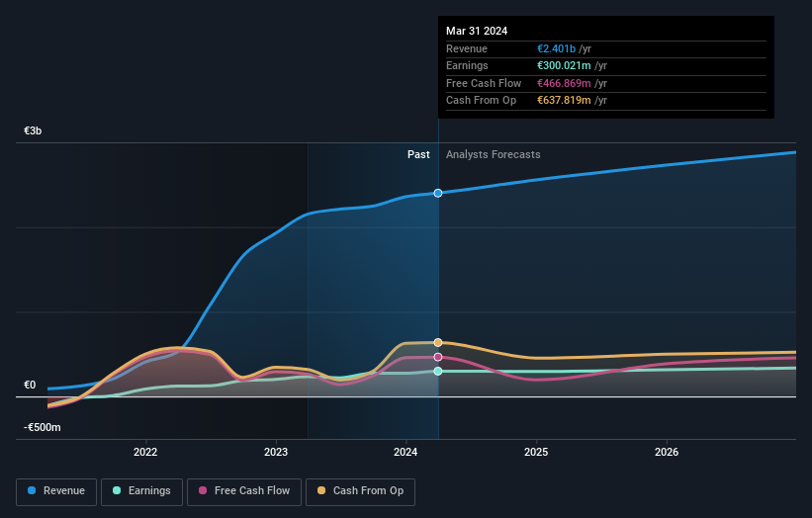Select the pink Free Cash Flow data point marker
The width and height of the screenshot is (812, 518).
pyautogui.click(x=438, y=357)
